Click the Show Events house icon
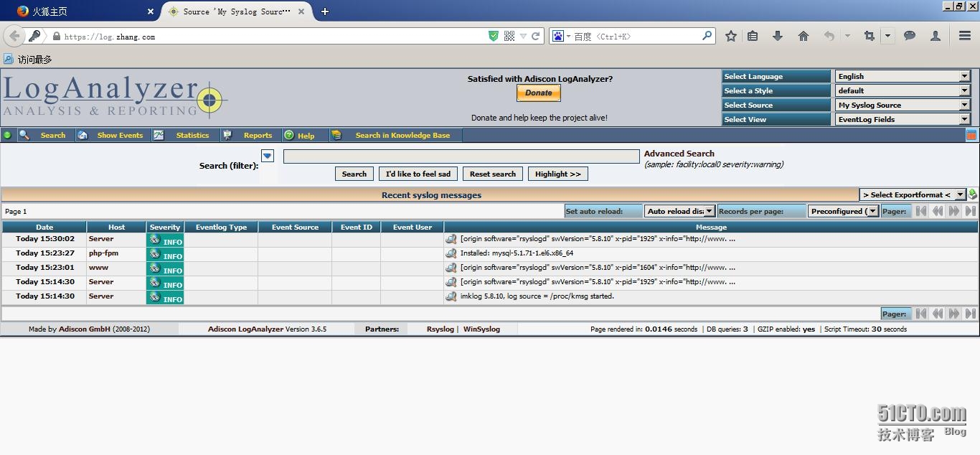 [83, 135]
